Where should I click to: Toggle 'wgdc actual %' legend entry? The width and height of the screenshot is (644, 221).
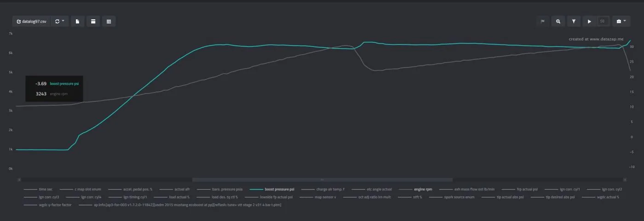pos(600,197)
